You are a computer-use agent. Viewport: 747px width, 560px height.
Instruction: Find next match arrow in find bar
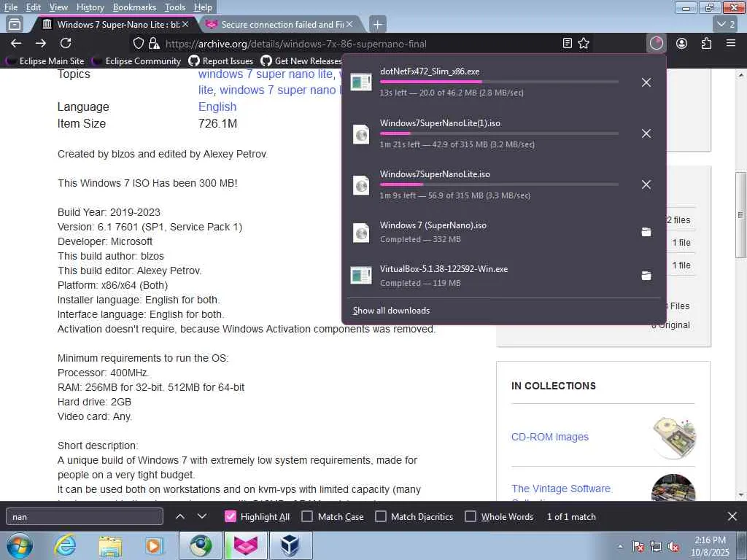pos(202,516)
